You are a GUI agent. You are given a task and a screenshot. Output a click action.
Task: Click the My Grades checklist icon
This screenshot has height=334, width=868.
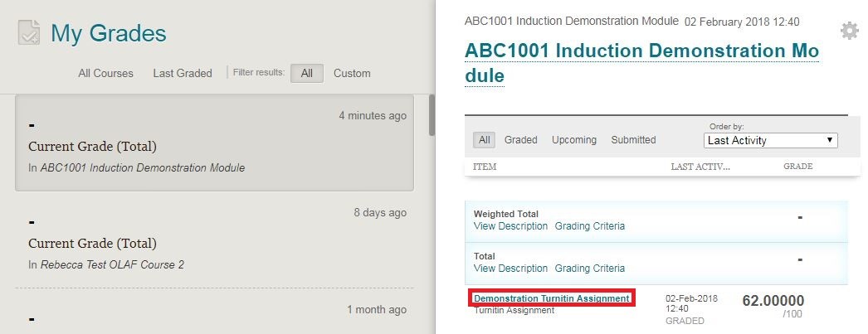tap(29, 33)
